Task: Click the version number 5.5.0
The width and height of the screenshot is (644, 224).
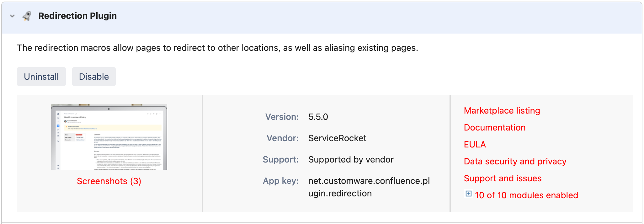Action: [318, 117]
